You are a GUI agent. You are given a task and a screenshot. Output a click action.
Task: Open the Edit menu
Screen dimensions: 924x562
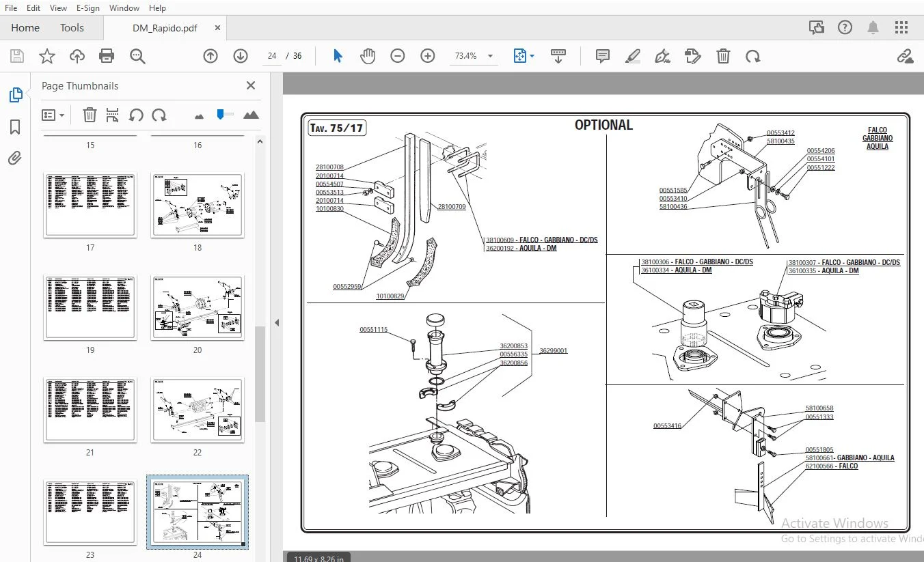pyautogui.click(x=33, y=8)
